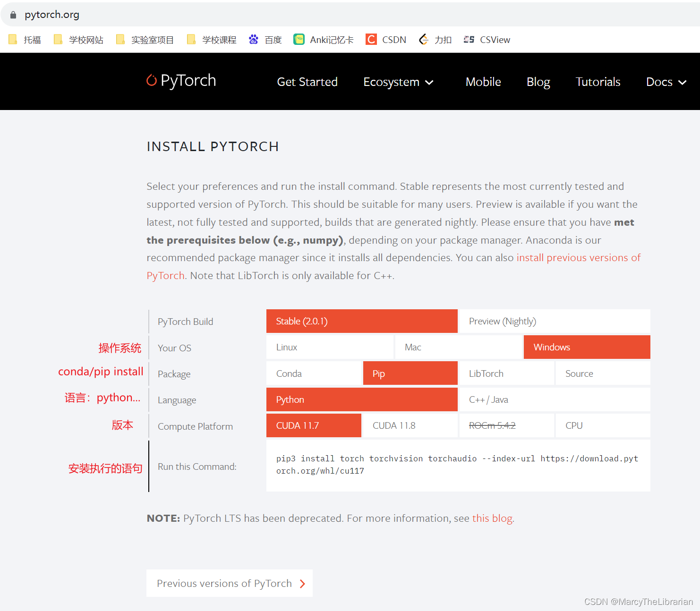Open the Get Started page
Screen dimensions: 700x611
(307, 82)
